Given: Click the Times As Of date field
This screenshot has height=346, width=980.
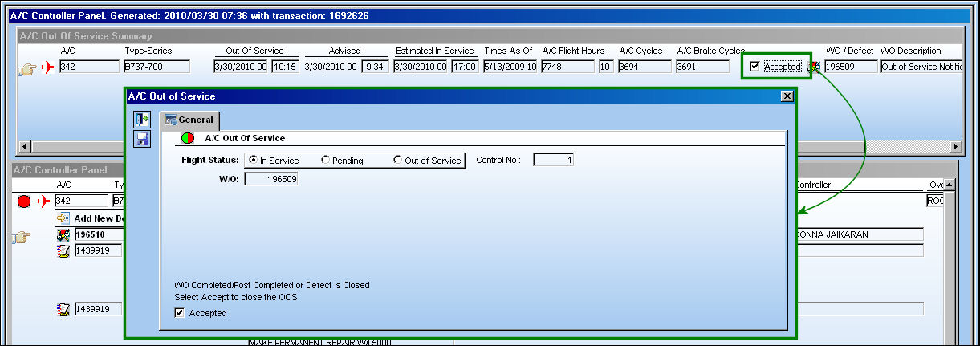Looking at the screenshot, I should coord(510,67).
